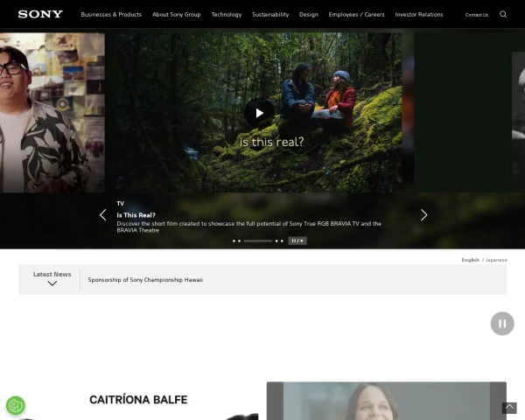
Task: Pause page video with round pause button
Action: (x=502, y=324)
